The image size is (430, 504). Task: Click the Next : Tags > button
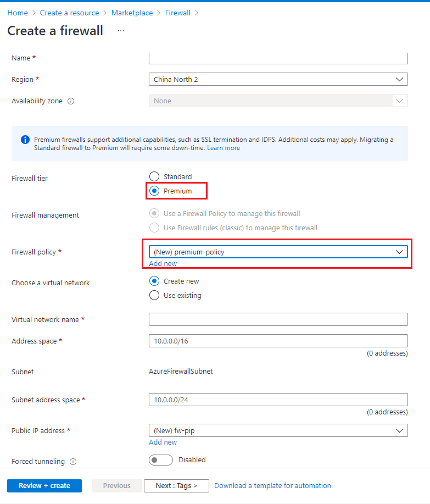[177, 486]
